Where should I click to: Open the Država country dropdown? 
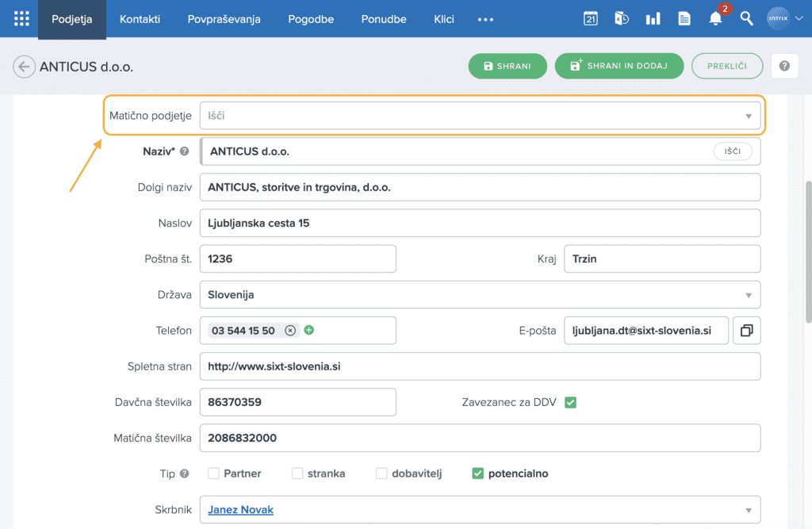click(x=748, y=295)
